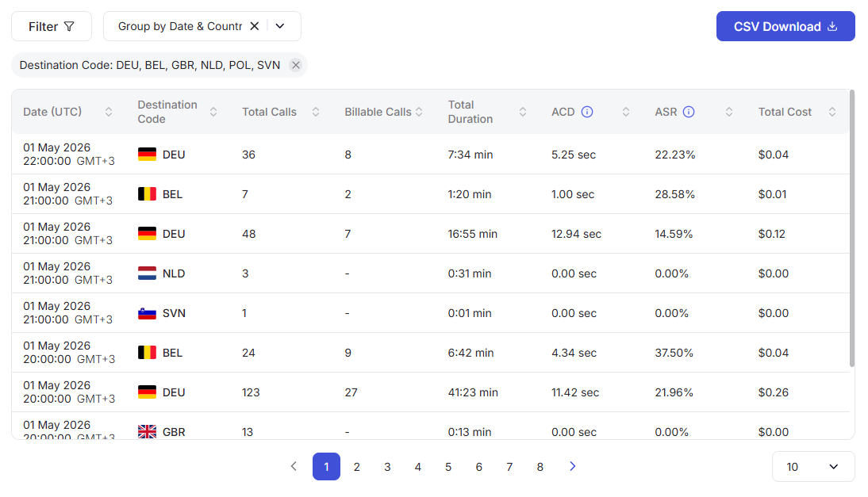
Task: Go to page 8
Action: coord(540,467)
